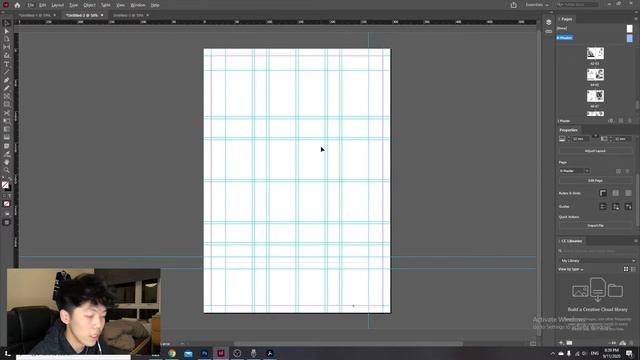Select the Pen tool

[7, 80]
